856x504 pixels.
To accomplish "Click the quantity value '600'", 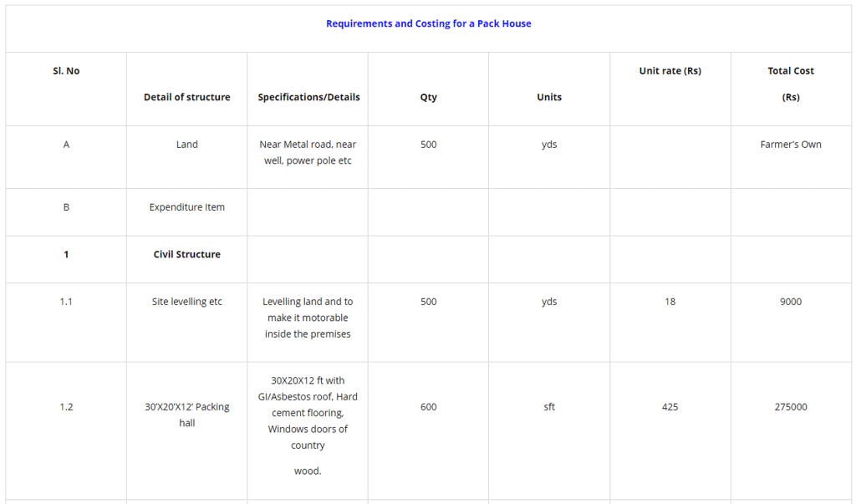I will click(x=428, y=407).
